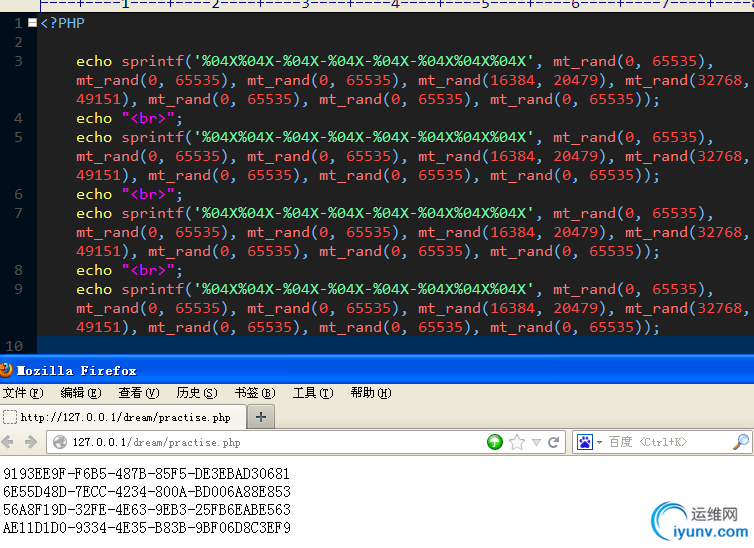Image resolution: width=754 pixels, height=548 pixels.
Task: Click output UUID starting 6E55D48D
Action: coord(147,492)
